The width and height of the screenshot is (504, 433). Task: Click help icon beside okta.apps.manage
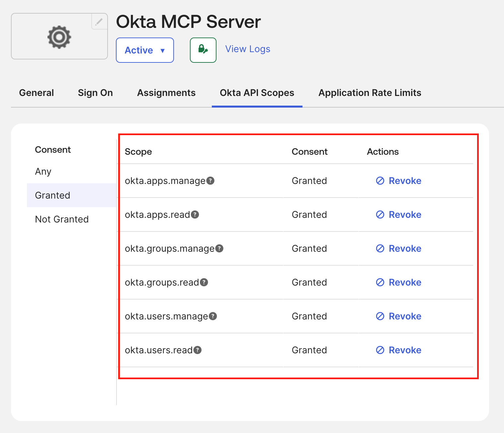[x=210, y=181]
